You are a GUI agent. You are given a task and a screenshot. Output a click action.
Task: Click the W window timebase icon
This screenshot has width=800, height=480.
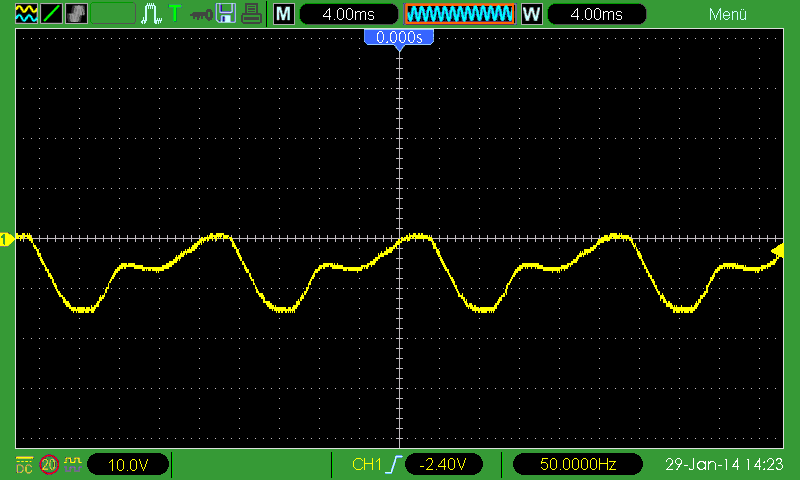click(x=532, y=14)
